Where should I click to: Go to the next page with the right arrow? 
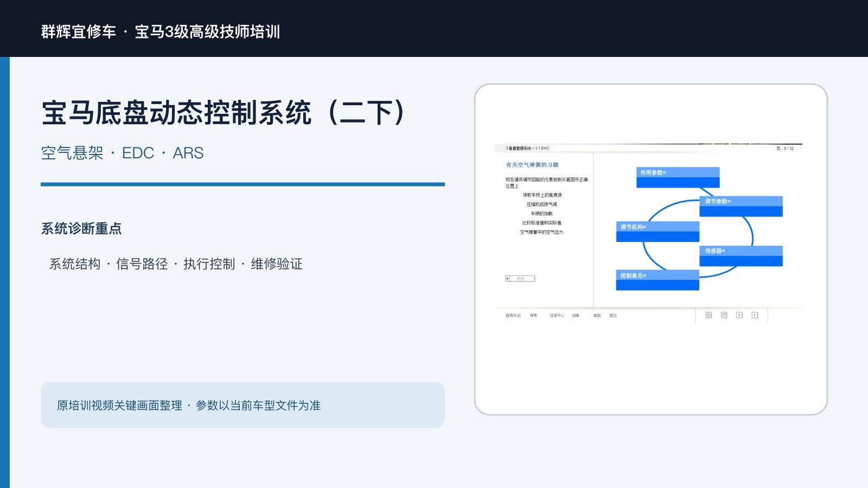(x=755, y=315)
